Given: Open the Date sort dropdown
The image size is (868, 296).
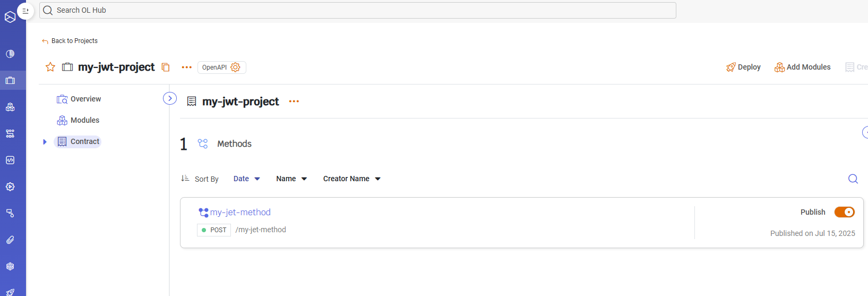Looking at the screenshot, I should pyautogui.click(x=247, y=179).
